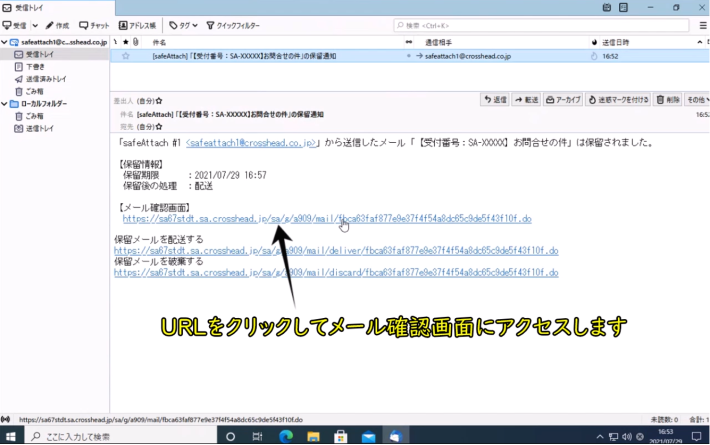
Task: Select the safeAttach 保留通知 message row
Action: coord(410,56)
